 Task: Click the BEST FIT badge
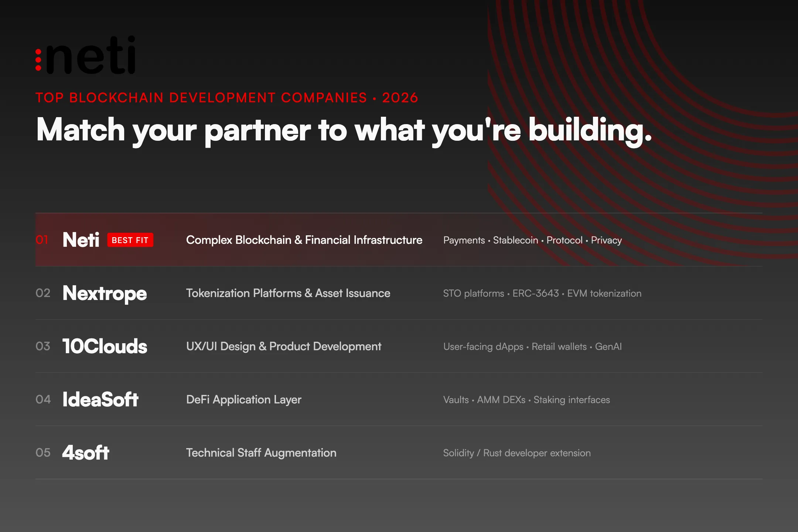click(x=130, y=240)
